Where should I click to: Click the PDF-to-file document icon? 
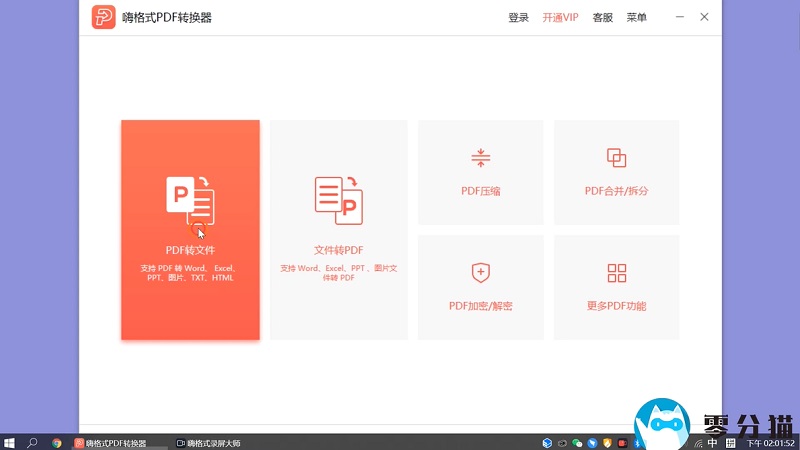(190, 201)
